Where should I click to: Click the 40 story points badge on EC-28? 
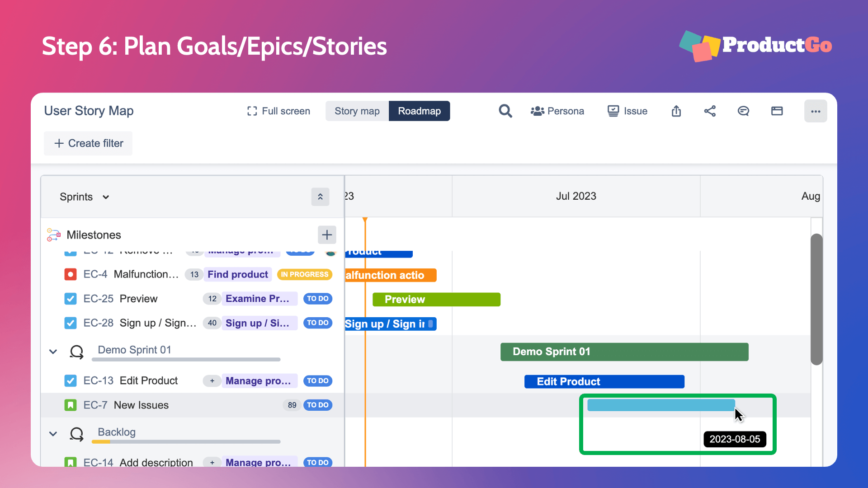click(x=212, y=323)
